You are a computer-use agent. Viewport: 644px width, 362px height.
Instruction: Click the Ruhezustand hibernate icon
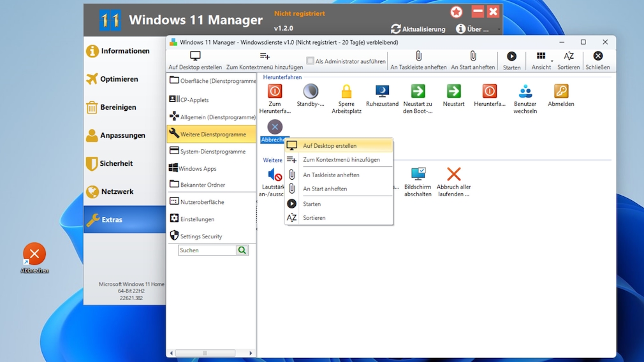click(382, 91)
